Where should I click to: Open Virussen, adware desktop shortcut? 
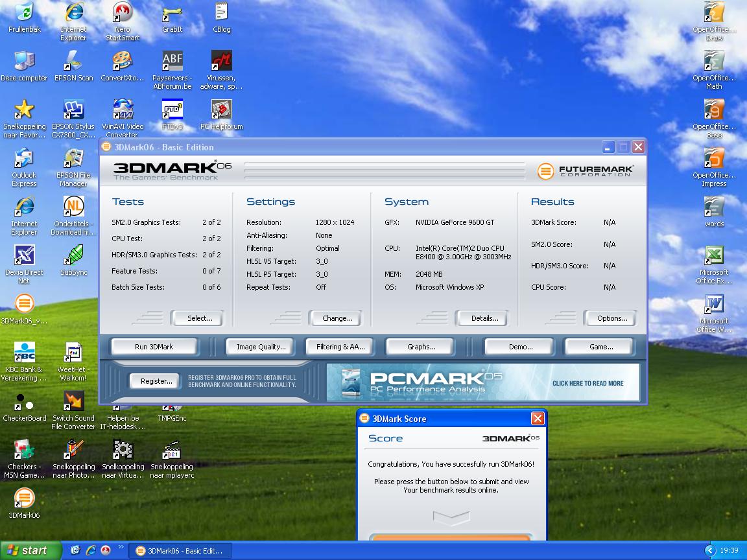pos(222,69)
